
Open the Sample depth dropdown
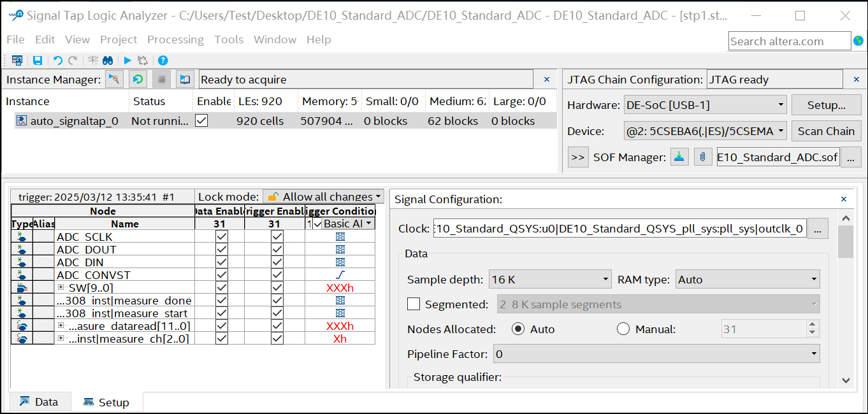click(550, 279)
